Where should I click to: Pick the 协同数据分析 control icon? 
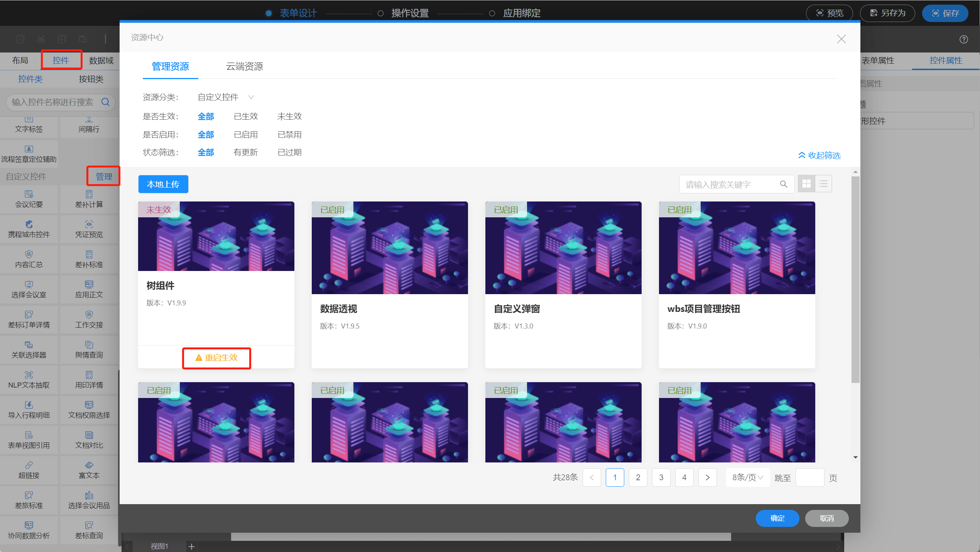click(29, 525)
